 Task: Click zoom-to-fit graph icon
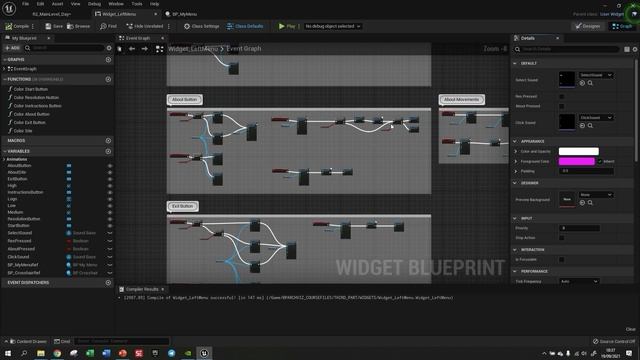pos(159,49)
